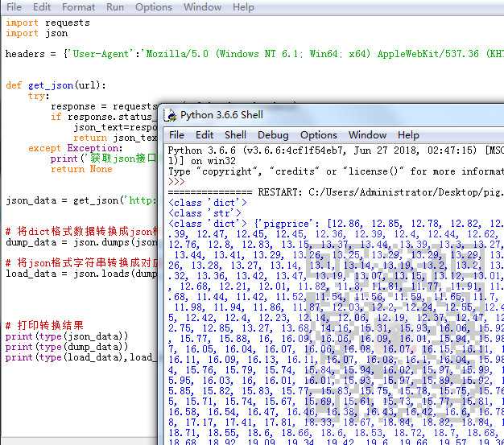
Task: Click the 'Python 3.6.6 (v3.6.6:' version line
Action: 336,150
